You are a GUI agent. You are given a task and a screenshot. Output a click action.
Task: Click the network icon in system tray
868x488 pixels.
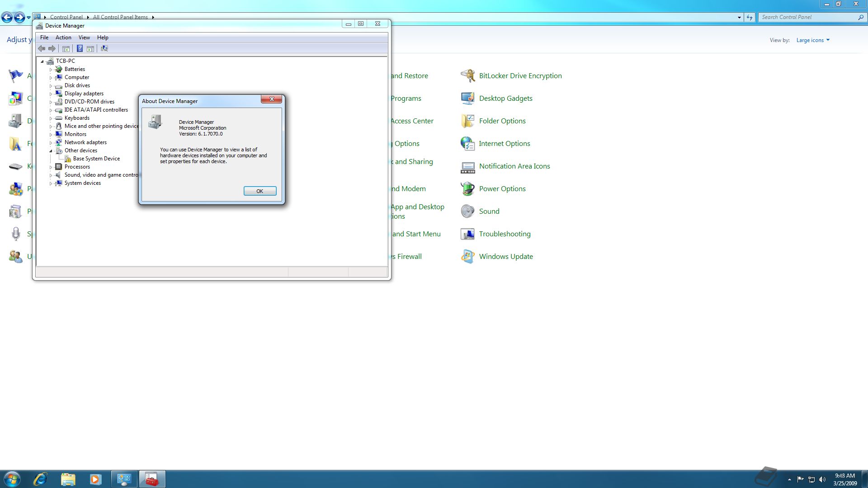pyautogui.click(x=811, y=479)
